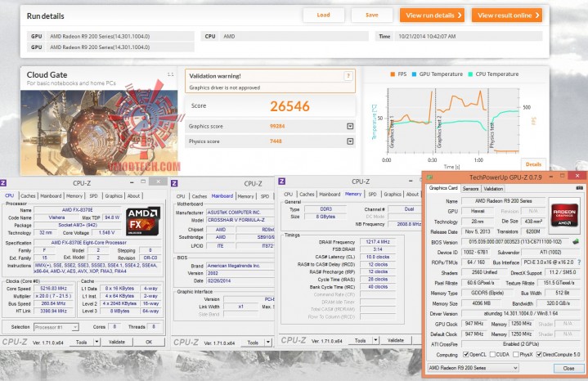Image resolution: width=588 pixels, height=381 pixels.
Task: Click OK in the first CPU-Z window
Action: pyautogui.click(x=149, y=342)
